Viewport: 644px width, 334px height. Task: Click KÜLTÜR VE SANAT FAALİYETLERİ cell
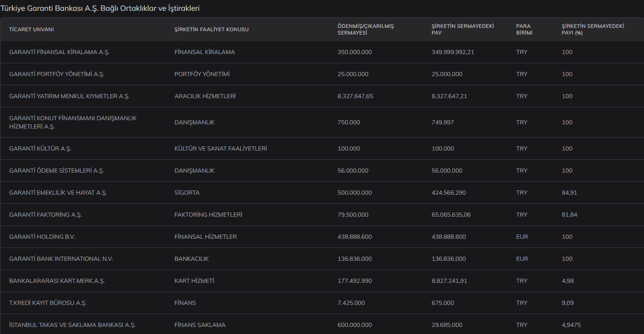221,148
